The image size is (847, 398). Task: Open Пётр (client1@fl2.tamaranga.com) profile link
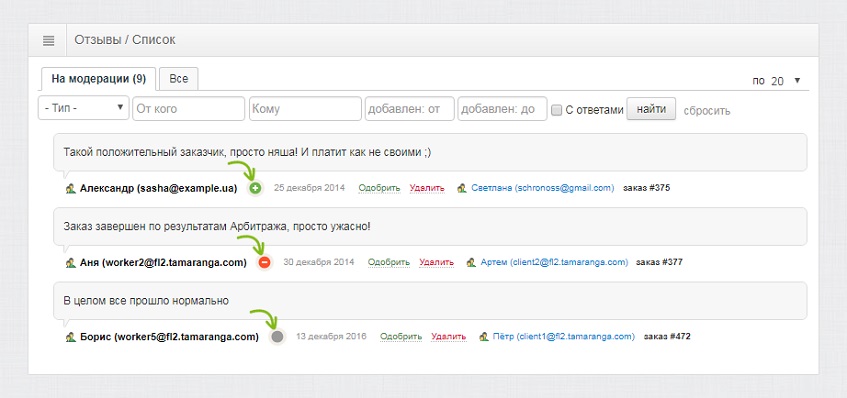pos(564,336)
